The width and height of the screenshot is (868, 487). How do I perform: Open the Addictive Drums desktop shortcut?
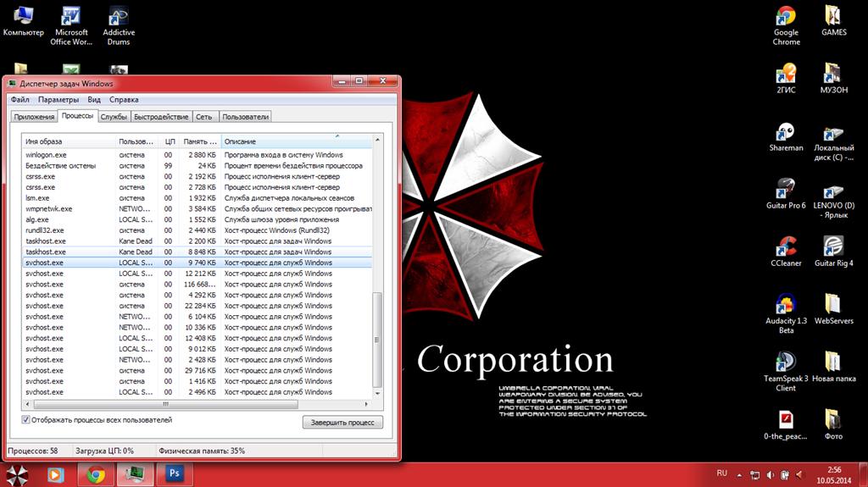point(119,26)
